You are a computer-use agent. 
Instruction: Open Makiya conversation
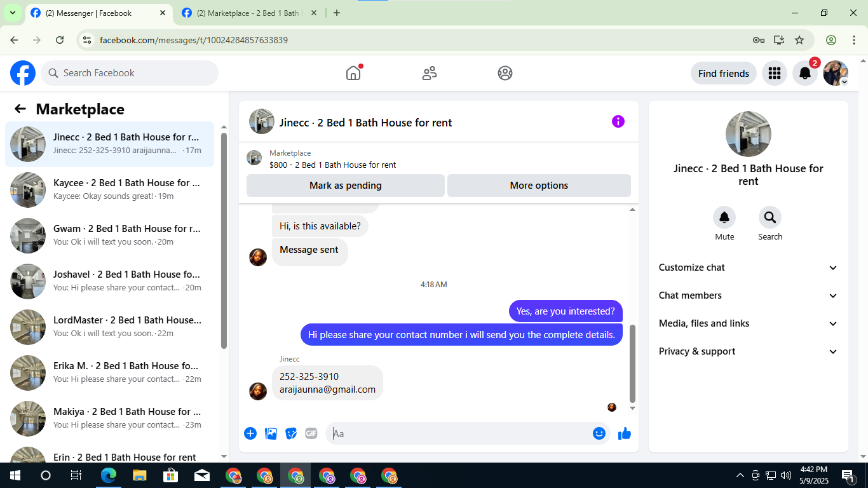[110, 418]
